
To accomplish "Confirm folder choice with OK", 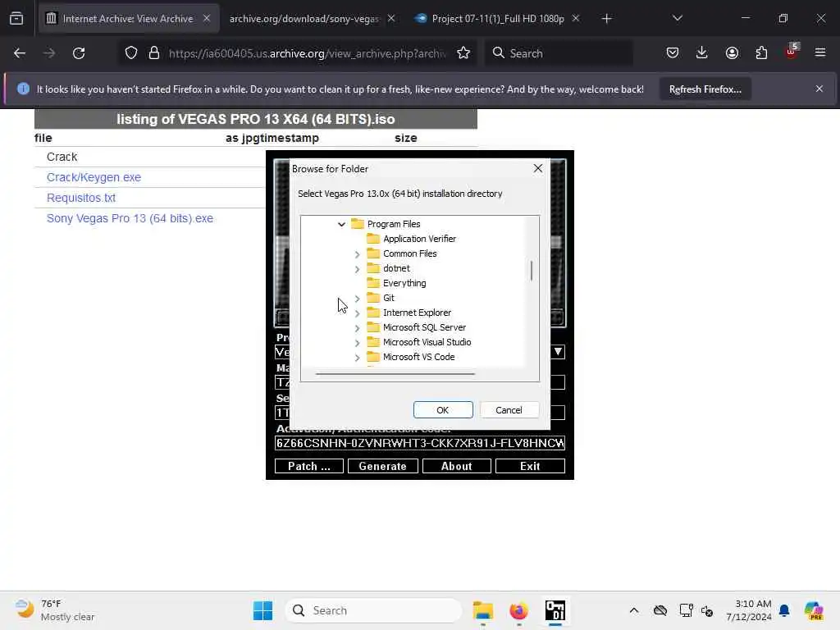I will pyautogui.click(x=442, y=410).
